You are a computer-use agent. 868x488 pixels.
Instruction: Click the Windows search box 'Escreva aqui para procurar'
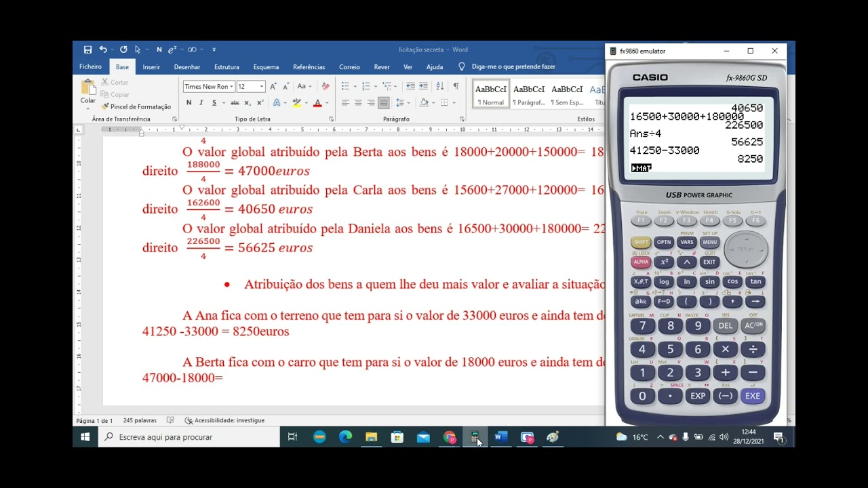(x=189, y=437)
